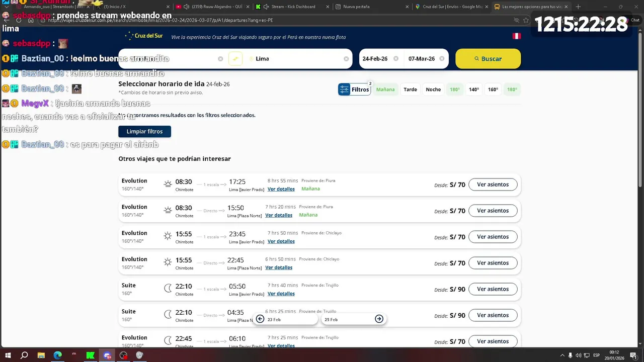The height and width of the screenshot is (362, 644).
Task: Open Windows taskbar search
Action: [24, 355]
